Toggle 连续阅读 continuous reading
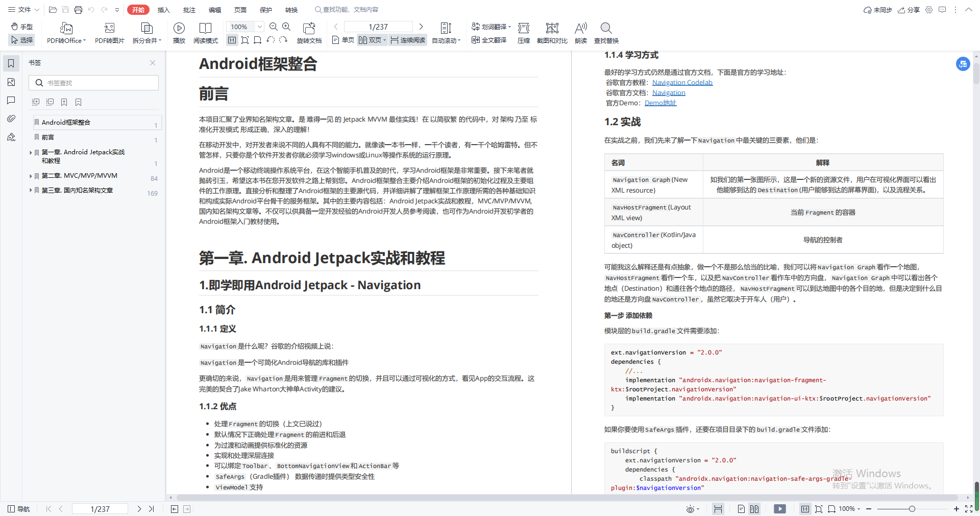Screen dimensions: 980x516 coord(408,40)
